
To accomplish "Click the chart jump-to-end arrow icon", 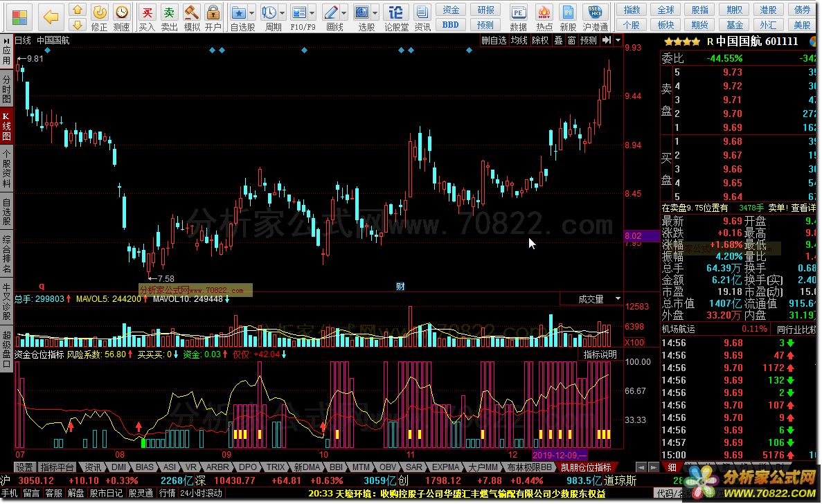I will (607, 40).
